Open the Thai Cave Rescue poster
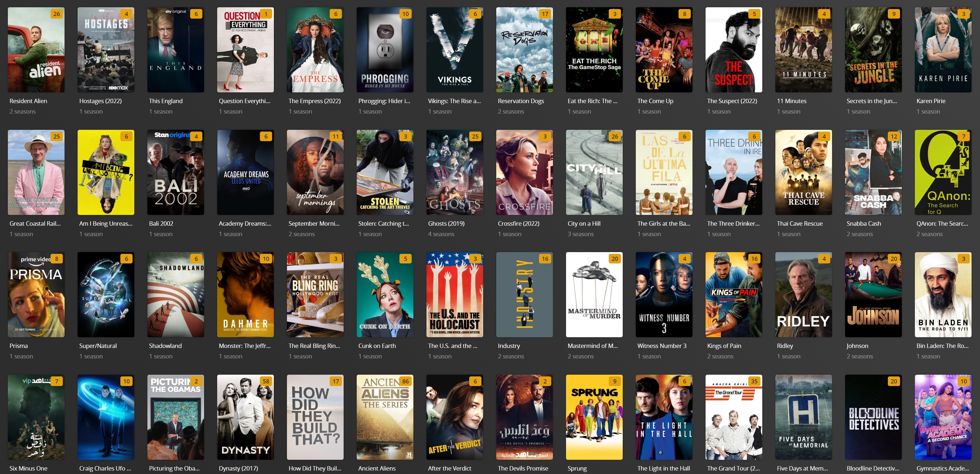The width and height of the screenshot is (980, 474). point(804,172)
